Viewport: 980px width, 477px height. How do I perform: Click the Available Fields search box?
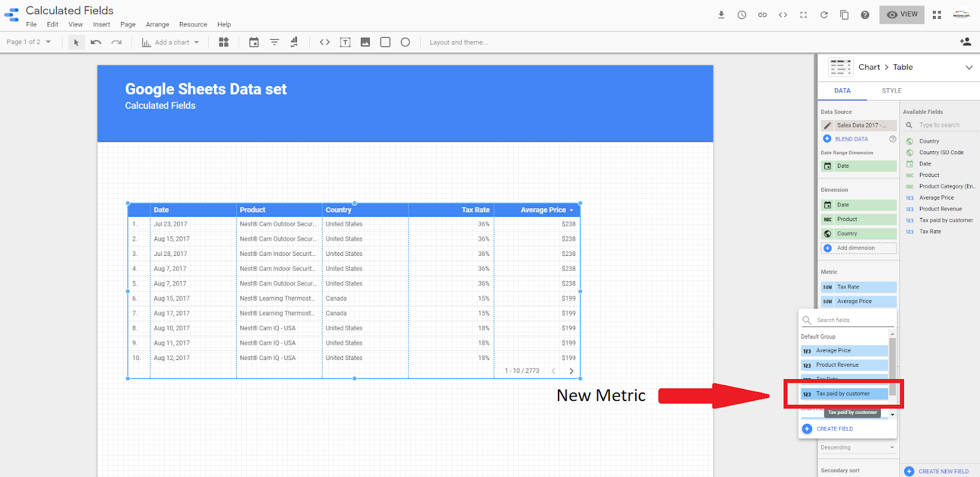(940, 125)
